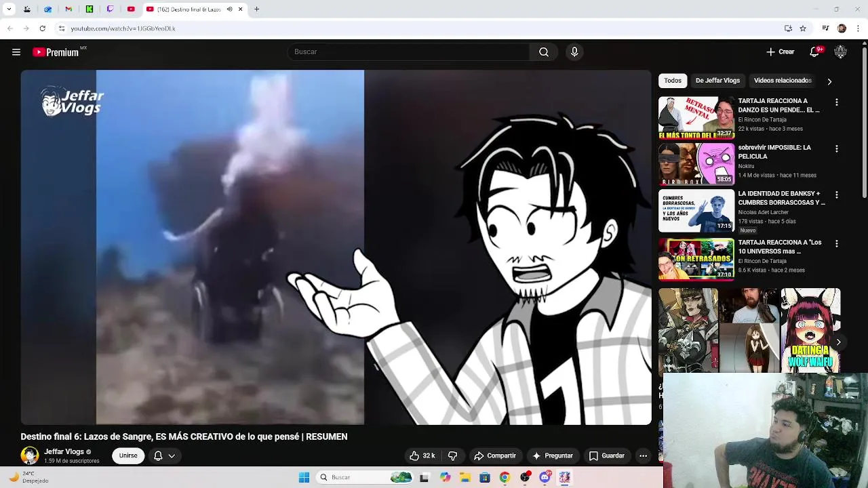
Task: Switch to the Kick tab
Action: (89, 9)
